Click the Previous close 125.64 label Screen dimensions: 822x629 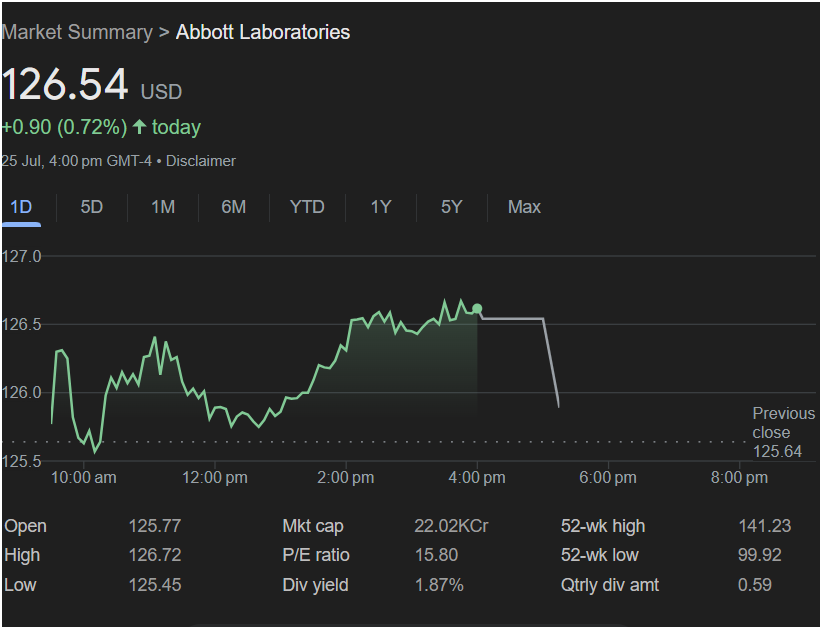(783, 432)
